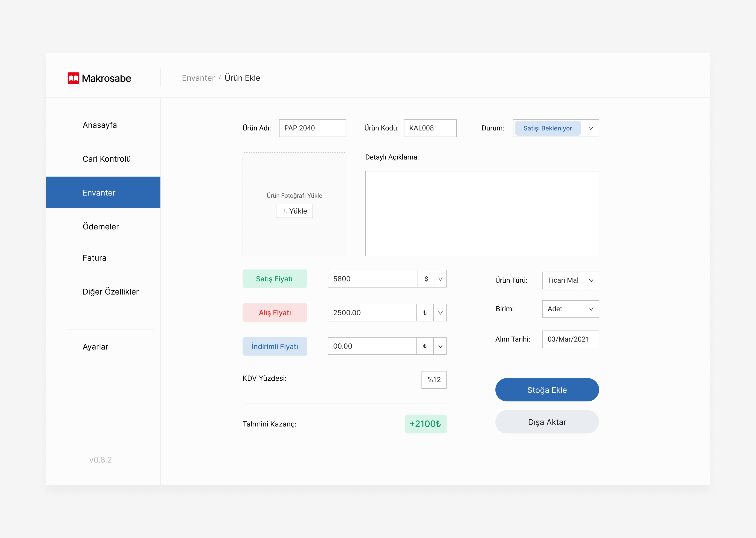
Task: Select the Adet unit value box
Action: click(563, 309)
